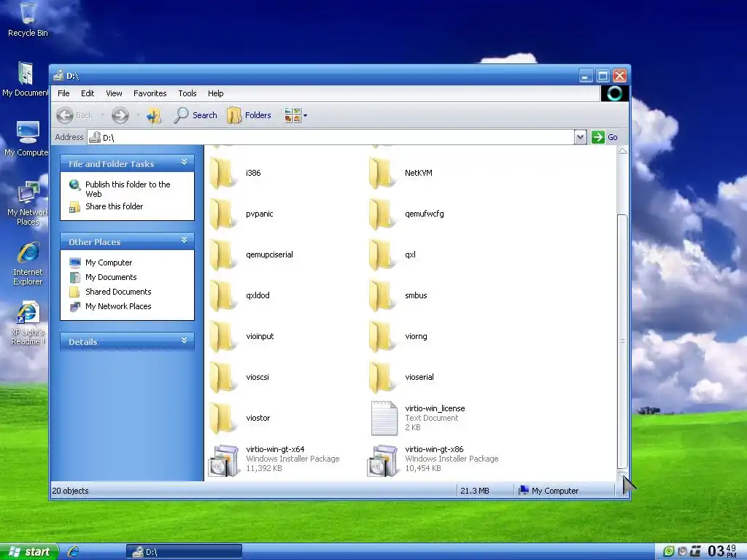Screen dimensions: 747x560
Task: Open the Favorites menu
Action: pyautogui.click(x=150, y=93)
